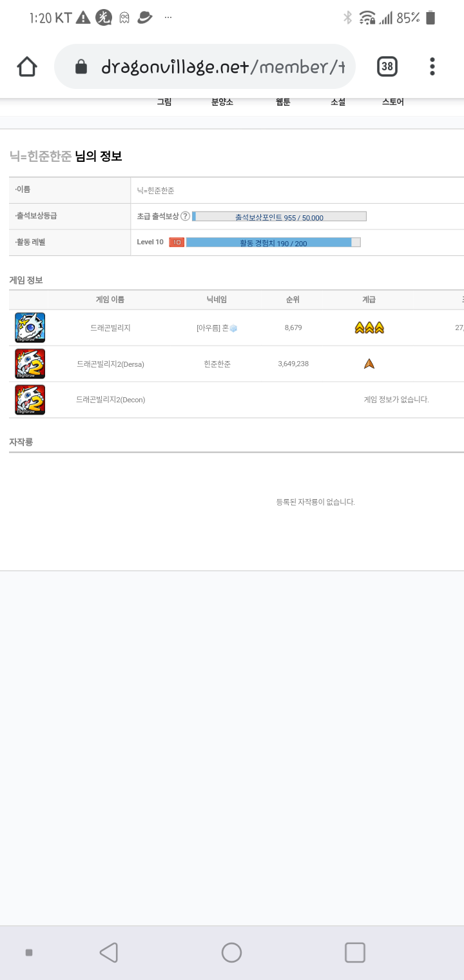The width and height of the screenshot is (464, 980).
Task: Click the single orange chevron rank badge
Action: click(369, 364)
